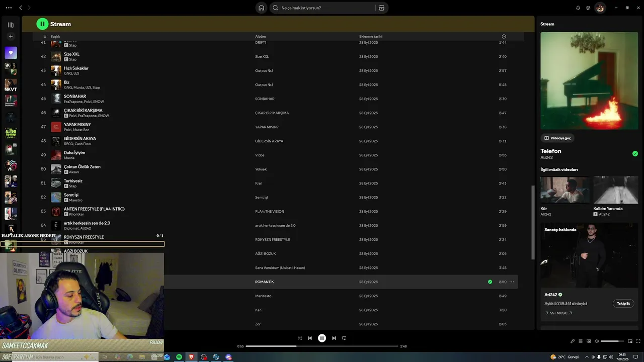Pause playback in the bottom player bar
Image resolution: width=644 pixels, height=362 pixels.
coord(322,338)
